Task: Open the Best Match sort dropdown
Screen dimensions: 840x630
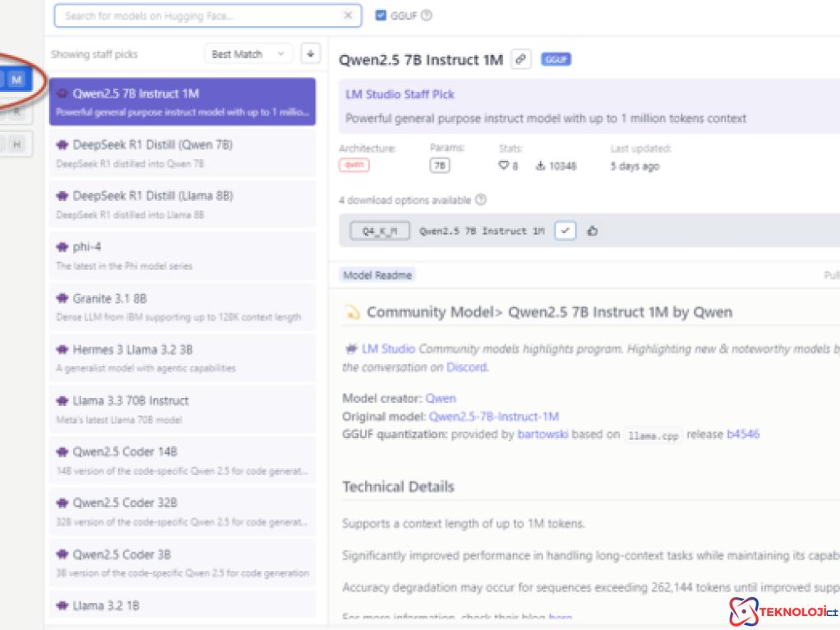Action: point(247,54)
